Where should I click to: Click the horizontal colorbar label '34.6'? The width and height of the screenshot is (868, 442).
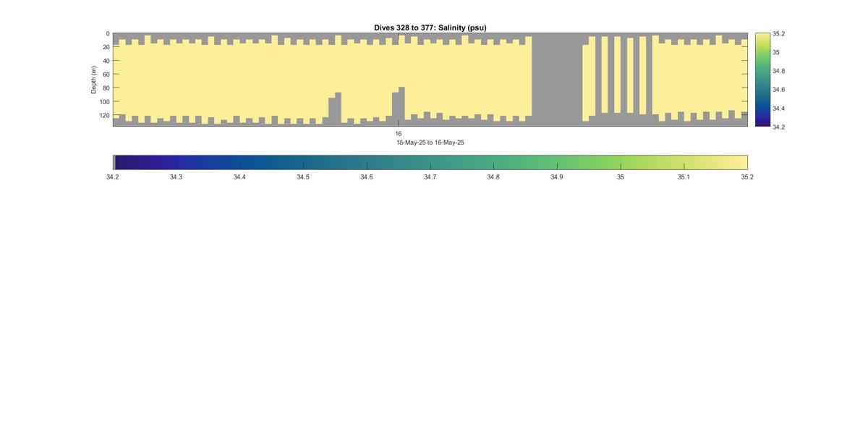(x=367, y=177)
